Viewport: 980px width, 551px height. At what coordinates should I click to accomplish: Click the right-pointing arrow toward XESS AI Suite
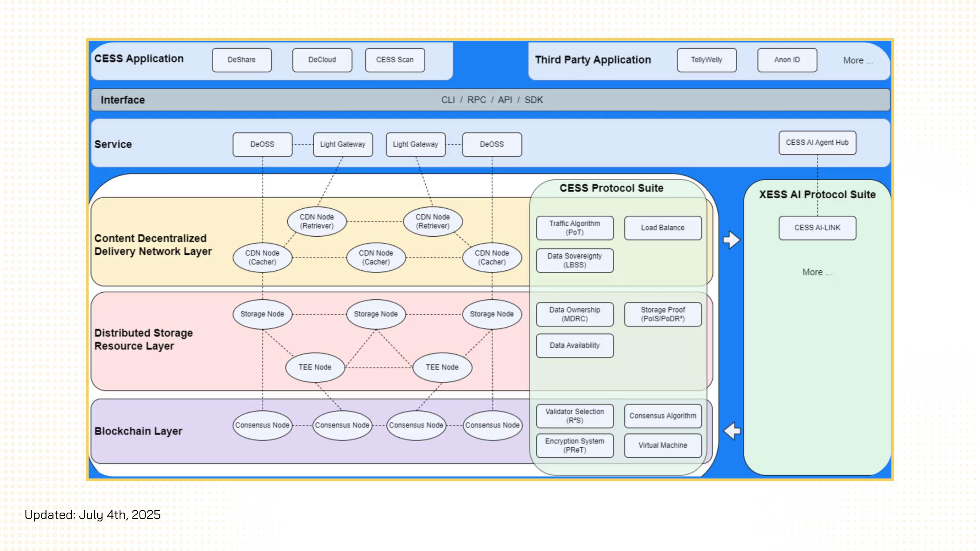(x=731, y=240)
